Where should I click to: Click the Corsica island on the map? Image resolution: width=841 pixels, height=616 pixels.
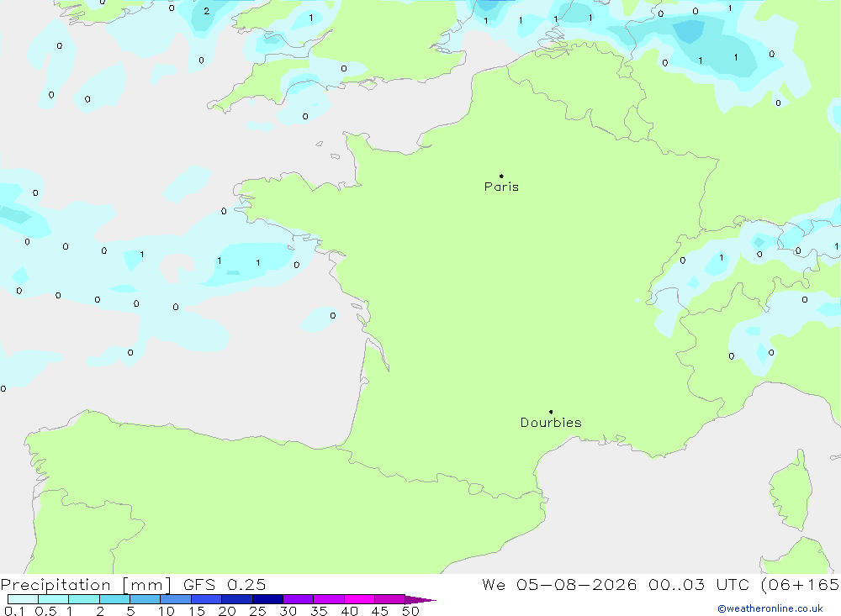790,491
